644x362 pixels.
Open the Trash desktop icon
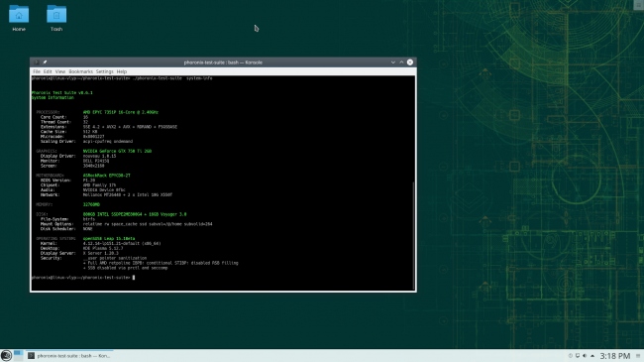[x=56, y=18]
